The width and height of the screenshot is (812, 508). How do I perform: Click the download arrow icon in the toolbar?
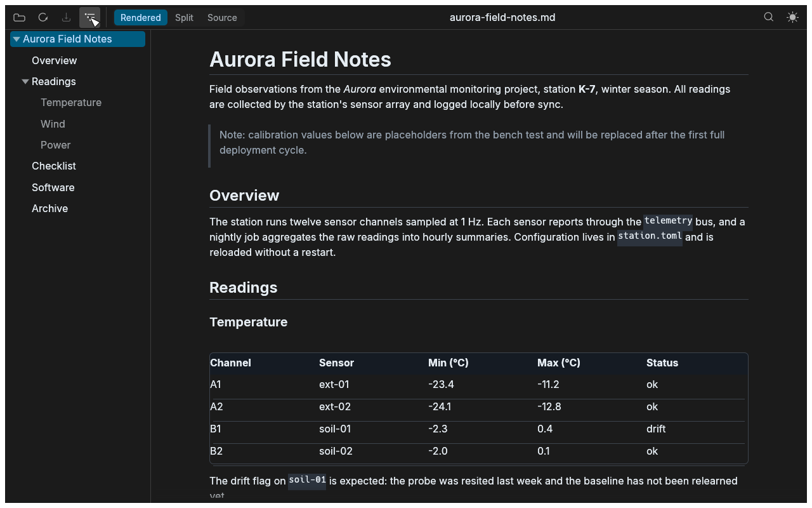click(66, 18)
